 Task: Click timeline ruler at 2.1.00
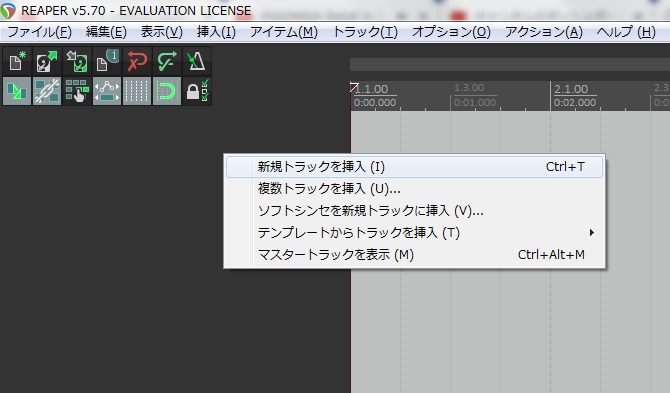tap(571, 89)
